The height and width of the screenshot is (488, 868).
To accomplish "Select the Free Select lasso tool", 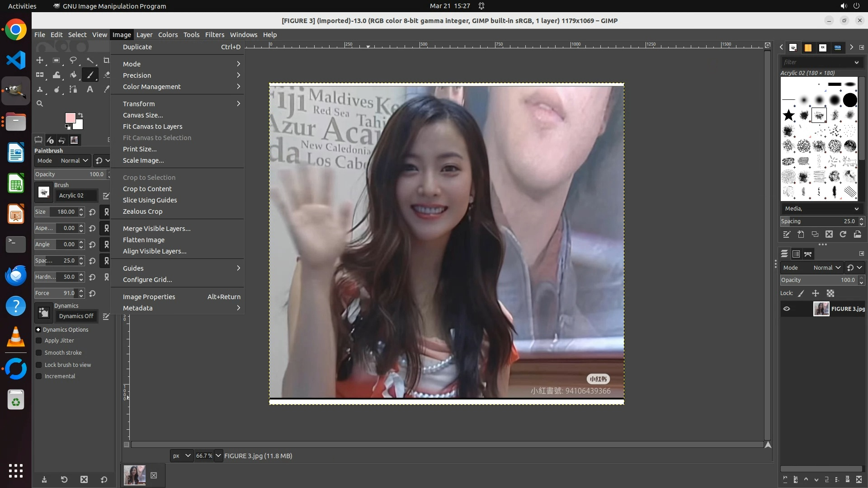I will [x=73, y=60].
